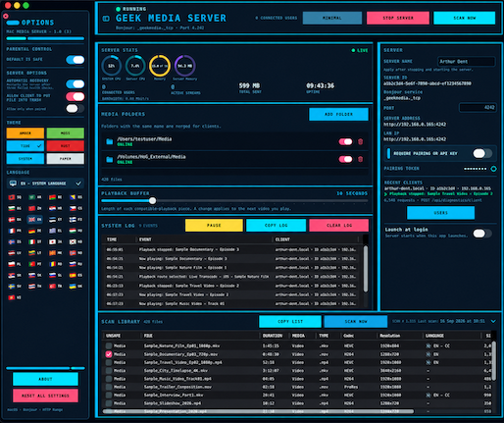Select the PL Polish flag language

point(15,264)
